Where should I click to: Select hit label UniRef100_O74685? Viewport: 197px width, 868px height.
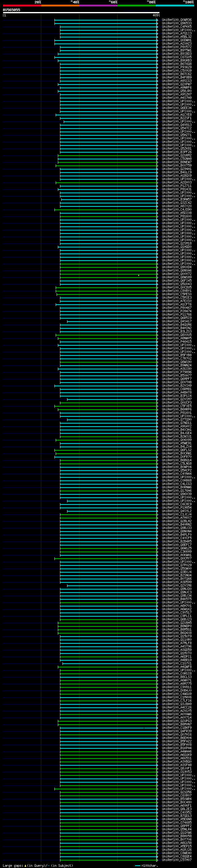tap(177, 822)
